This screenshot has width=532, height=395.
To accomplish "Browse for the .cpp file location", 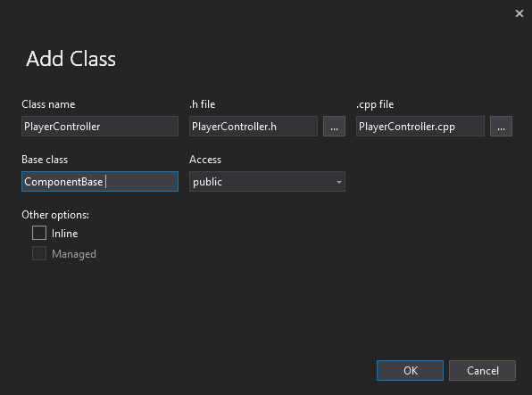I will click(x=501, y=127).
